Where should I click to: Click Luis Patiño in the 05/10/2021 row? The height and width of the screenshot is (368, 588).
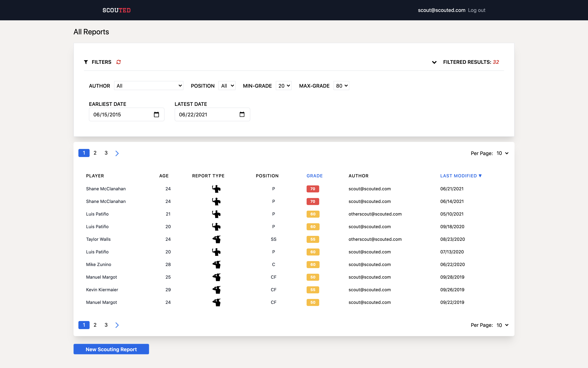[x=97, y=214]
